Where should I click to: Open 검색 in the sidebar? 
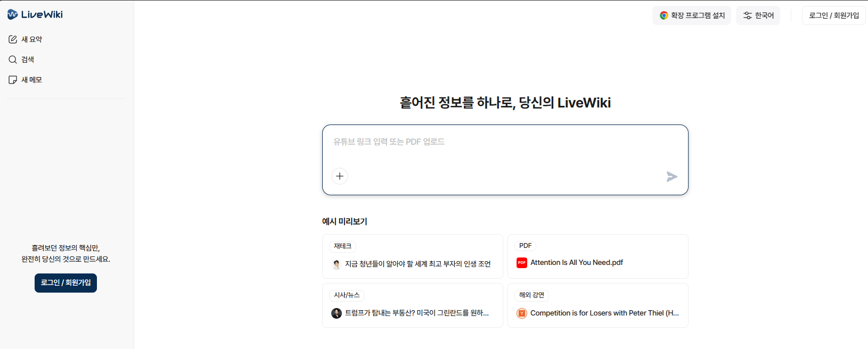(66, 60)
